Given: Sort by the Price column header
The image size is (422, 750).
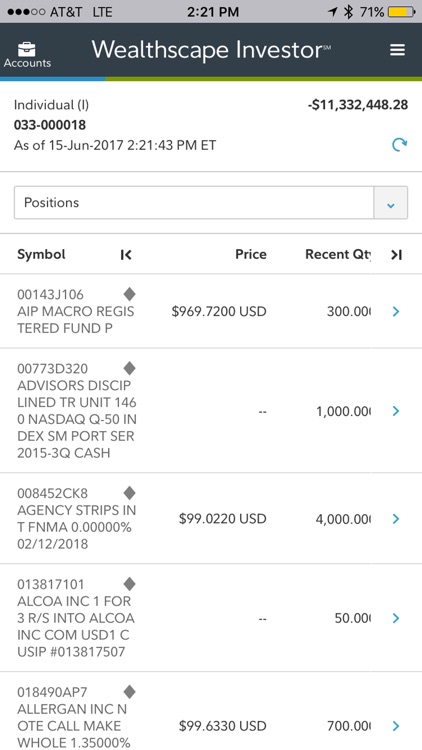Looking at the screenshot, I should (x=251, y=254).
